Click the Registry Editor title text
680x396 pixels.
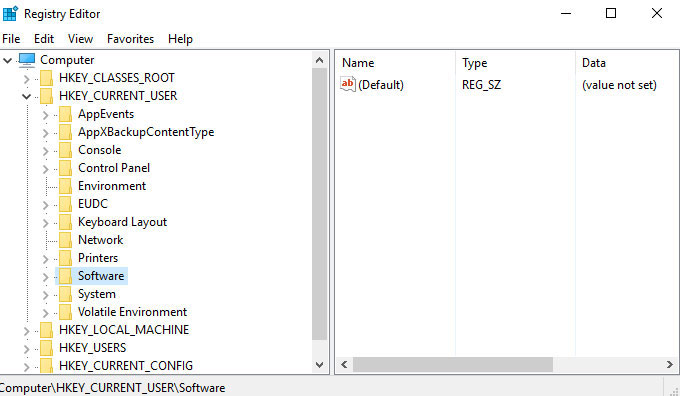pyautogui.click(x=62, y=14)
